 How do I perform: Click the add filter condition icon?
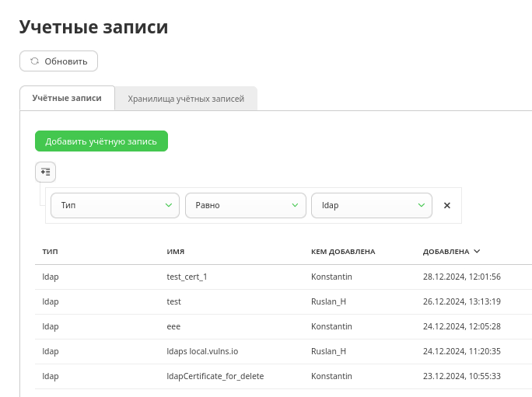[x=45, y=172]
